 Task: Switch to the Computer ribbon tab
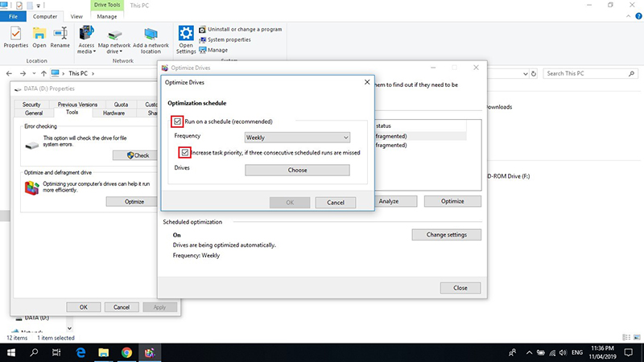[45, 16]
